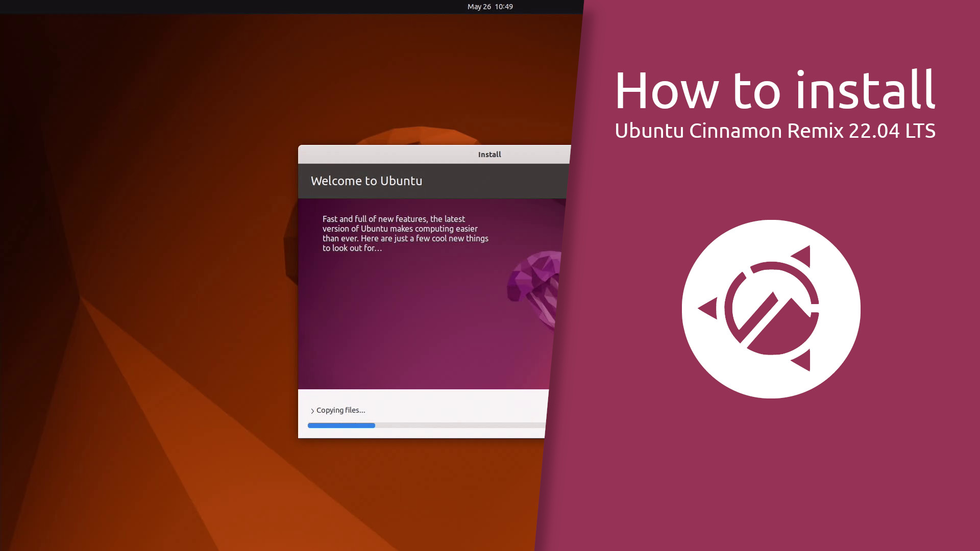Screen dimensions: 980x551
Task: Click the Ubuntu Cinnamon logo
Action: click(x=771, y=309)
